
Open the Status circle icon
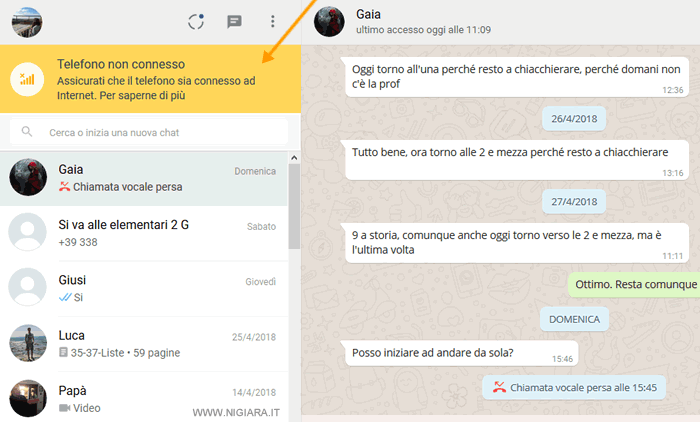[196, 21]
